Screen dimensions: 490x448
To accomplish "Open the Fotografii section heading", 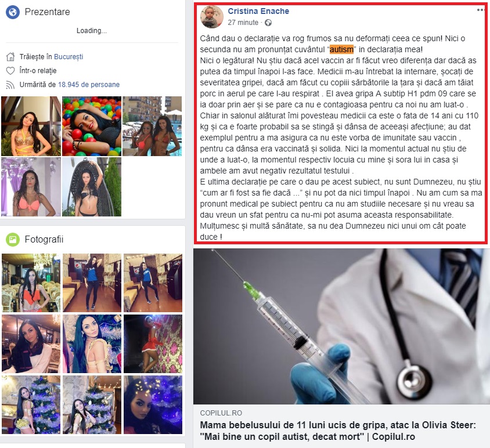I will click(44, 240).
